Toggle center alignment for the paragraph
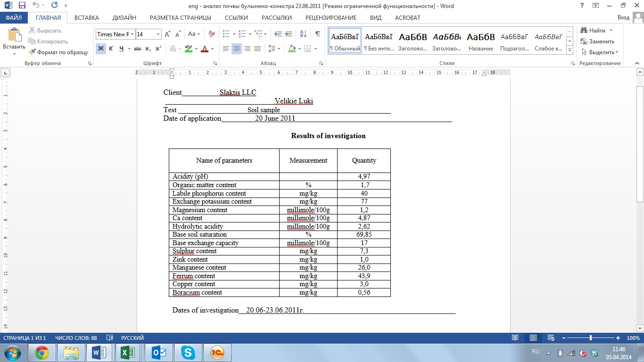 (237, 49)
